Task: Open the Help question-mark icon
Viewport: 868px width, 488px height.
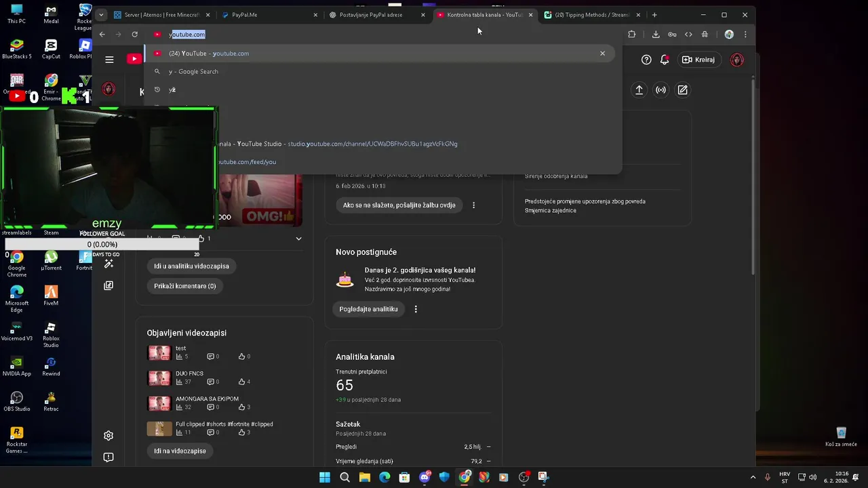Action: tap(646, 60)
